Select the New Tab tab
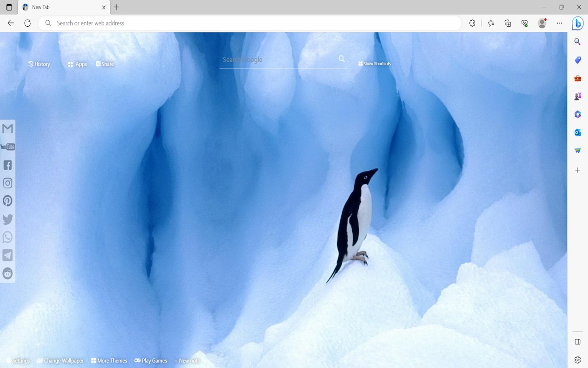The image size is (588, 368). click(x=64, y=7)
